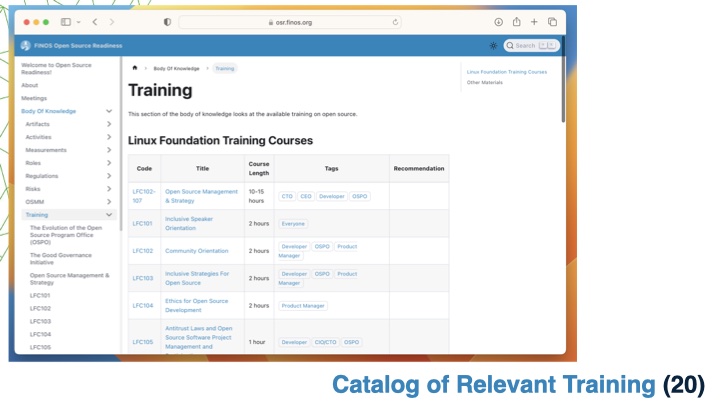Collapse the Body Of Knowledge chevron
The width and height of the screenshot is (720, 405).
(x=109, y=111)
